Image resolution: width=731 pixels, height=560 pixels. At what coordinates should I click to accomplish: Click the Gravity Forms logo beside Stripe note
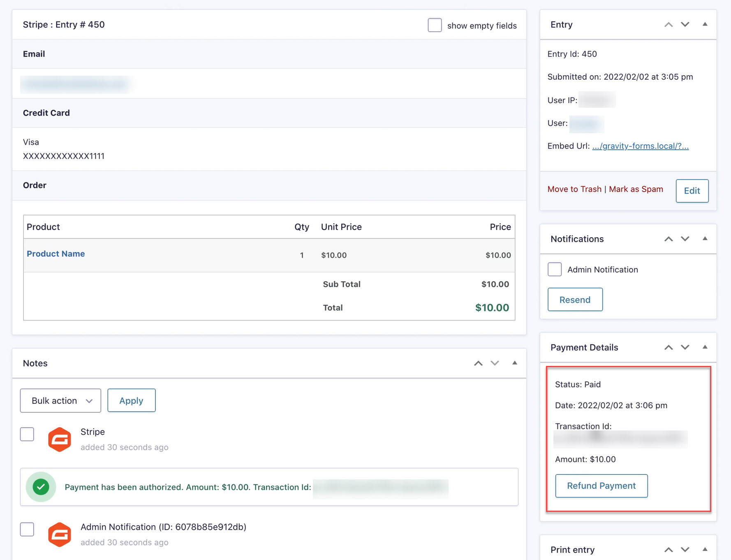click(60, 440)
